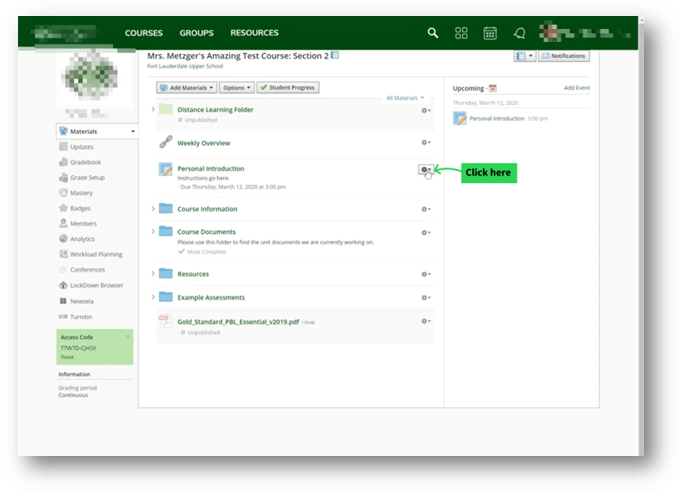The width and height of the screenshot is (680, 492).
Task: Dismiss the Access Code box
Action: 128,336
